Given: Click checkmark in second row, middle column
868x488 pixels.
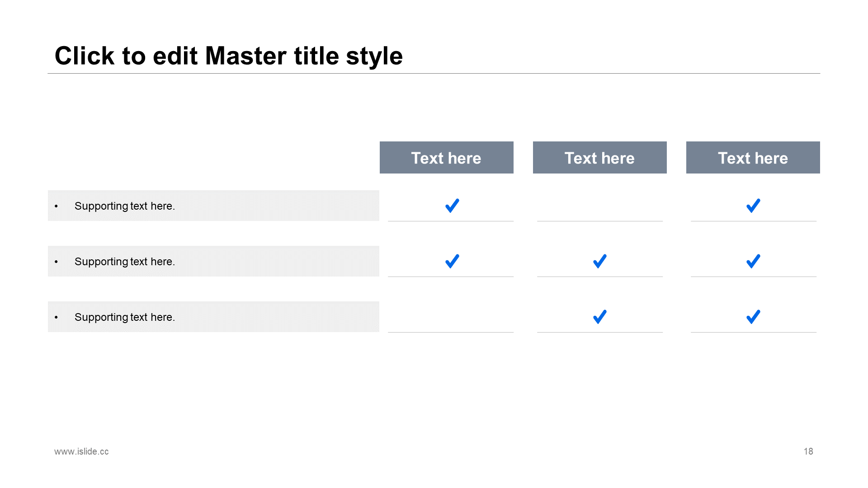Looking at the screenshot, I should coord(600,261).
